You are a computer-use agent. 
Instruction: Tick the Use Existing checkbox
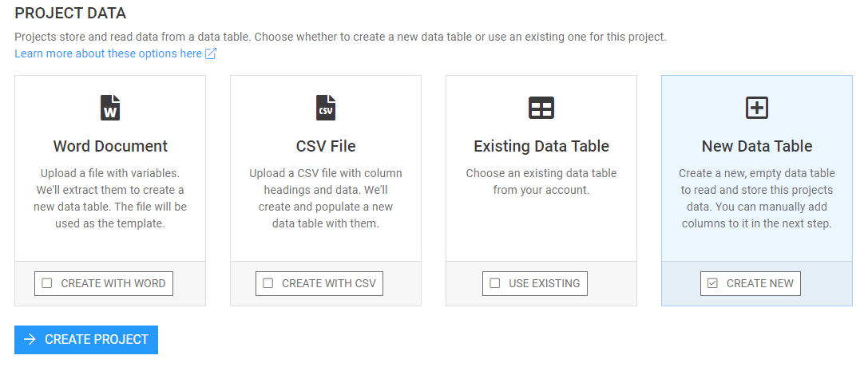click(495, 283)
